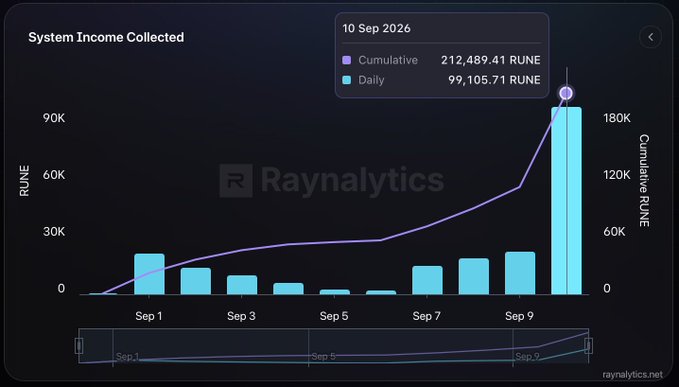This screenshot has height=387, width=679.
Task: Click the Sep 5 x-axis label
Action: pyautogui.click(x=334, y=316)
